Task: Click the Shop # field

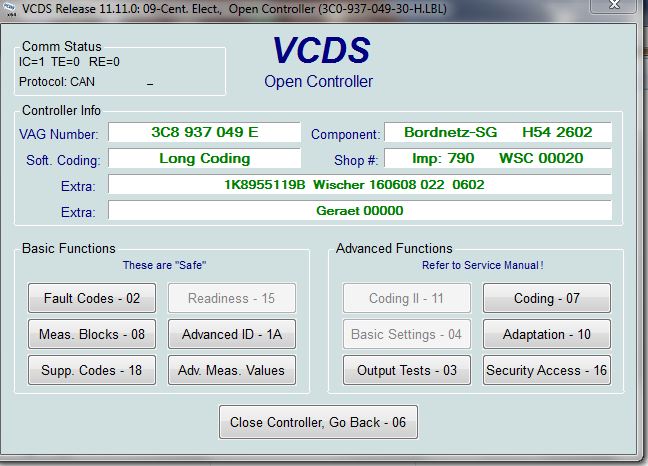Action: coord(497,158)
